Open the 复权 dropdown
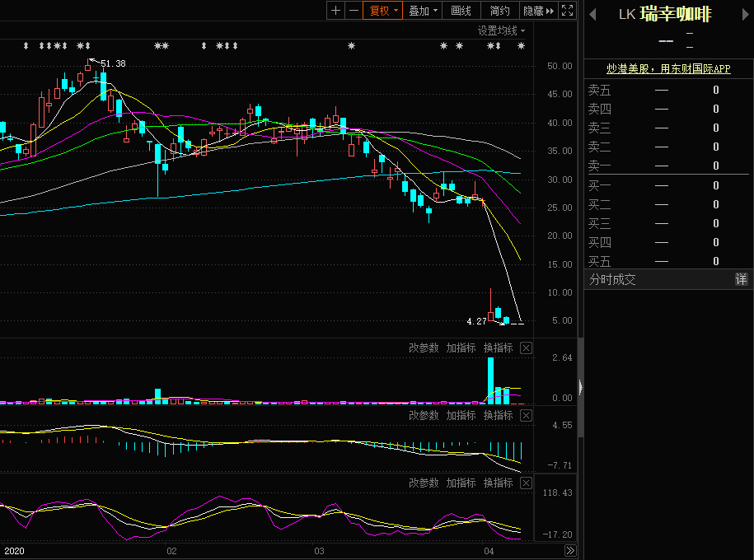The width and height of the screenshot is (754, 560). click(383, 11)
